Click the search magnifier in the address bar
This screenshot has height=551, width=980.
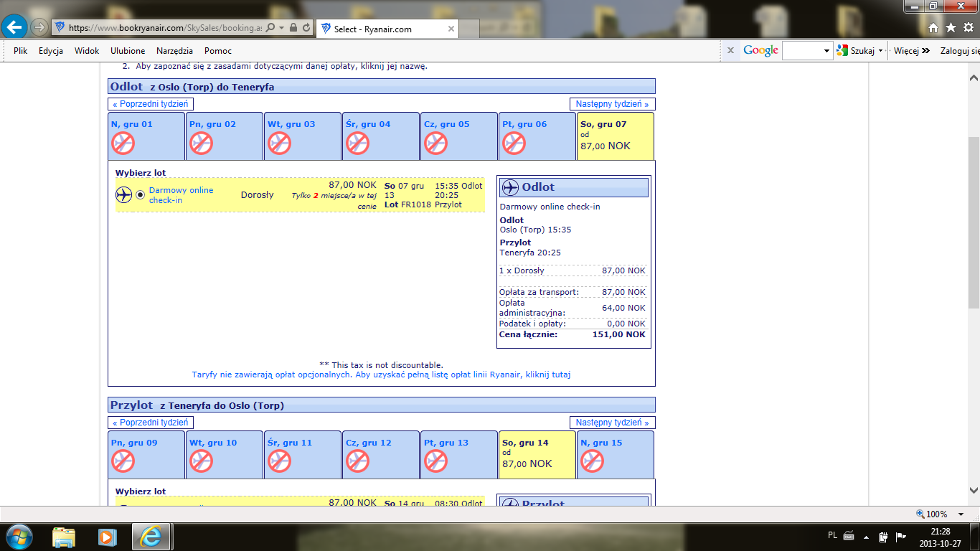(x=270, y=27)
